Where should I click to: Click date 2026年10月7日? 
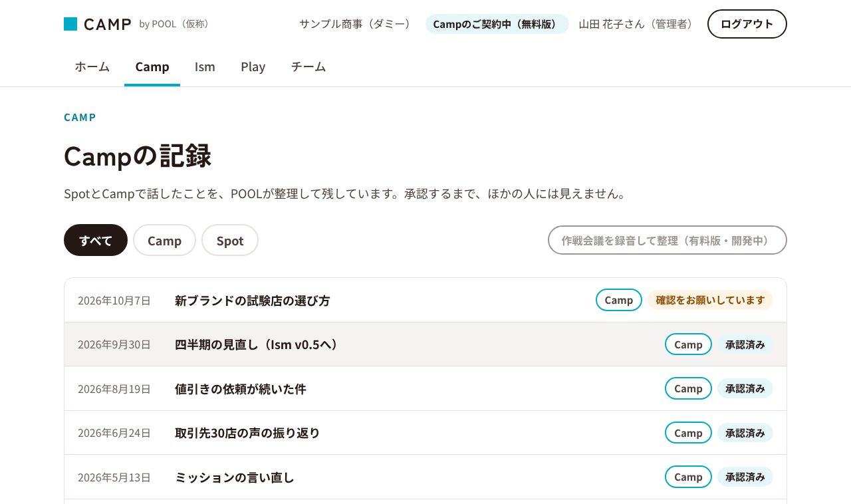pos(114,301)
